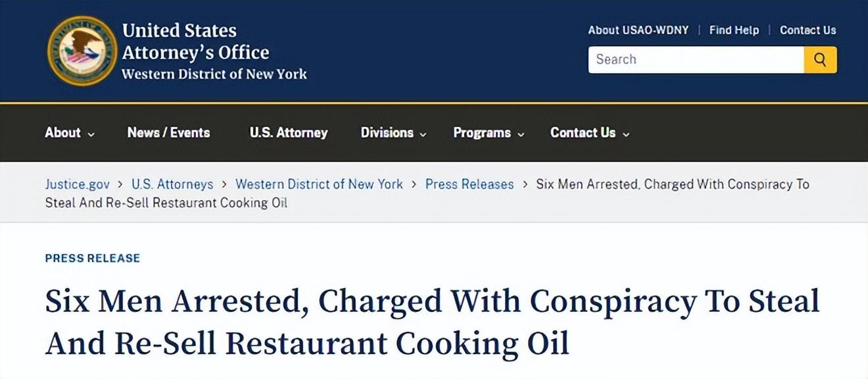Open the Divisions nav menu
This screenshot has width=868, height=379.
[387, 133]
